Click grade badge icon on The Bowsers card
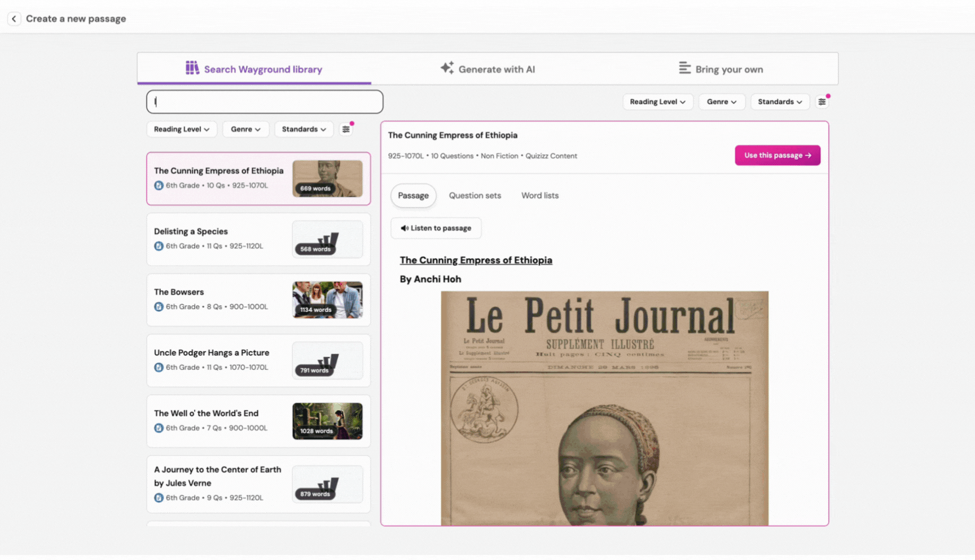The image size is (975, 560). pos(159,307)
